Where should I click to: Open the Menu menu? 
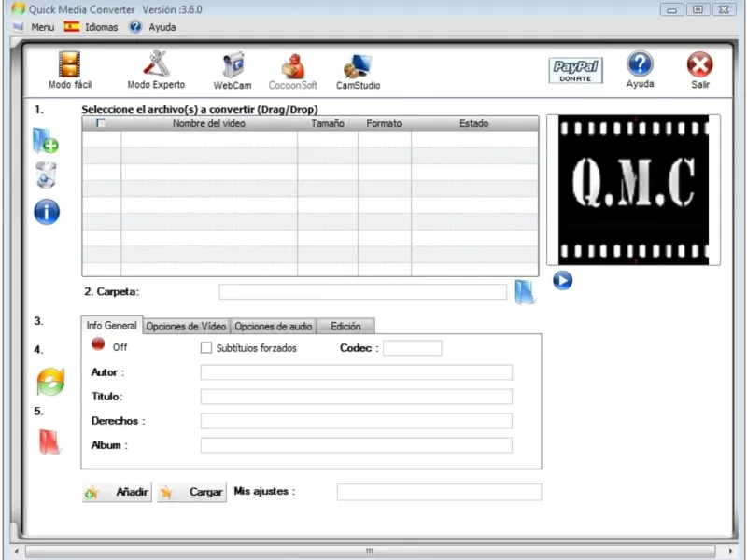tap(42, 27)
